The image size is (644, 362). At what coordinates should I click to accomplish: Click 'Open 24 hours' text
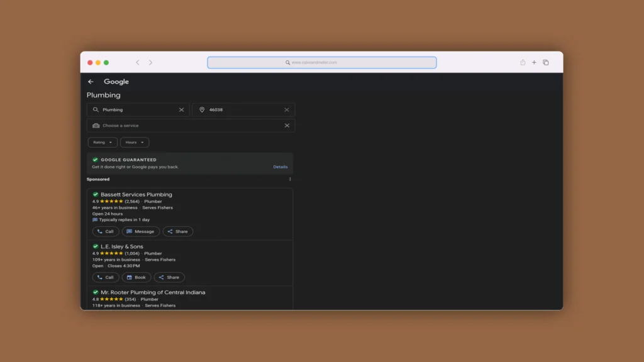[x=107, y=214]
